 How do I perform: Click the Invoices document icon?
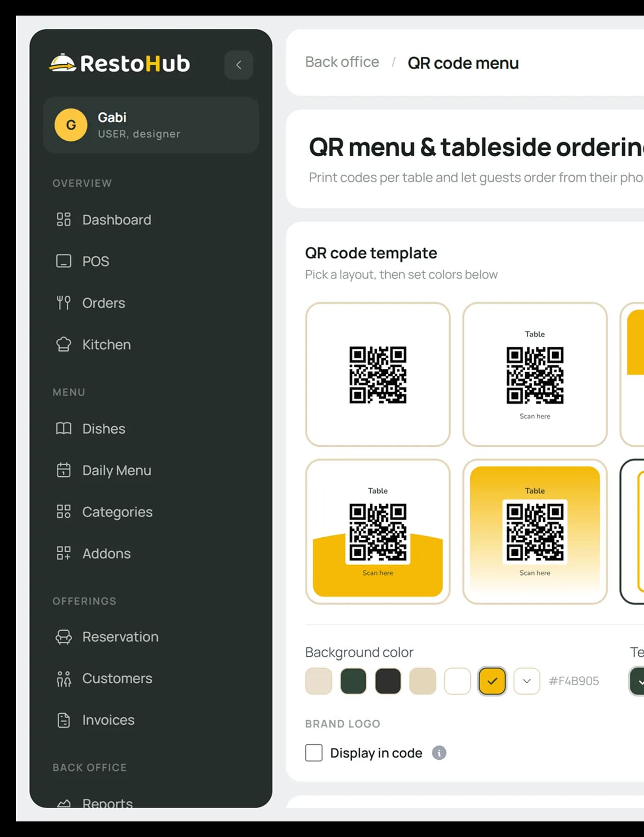coord(64,720)
